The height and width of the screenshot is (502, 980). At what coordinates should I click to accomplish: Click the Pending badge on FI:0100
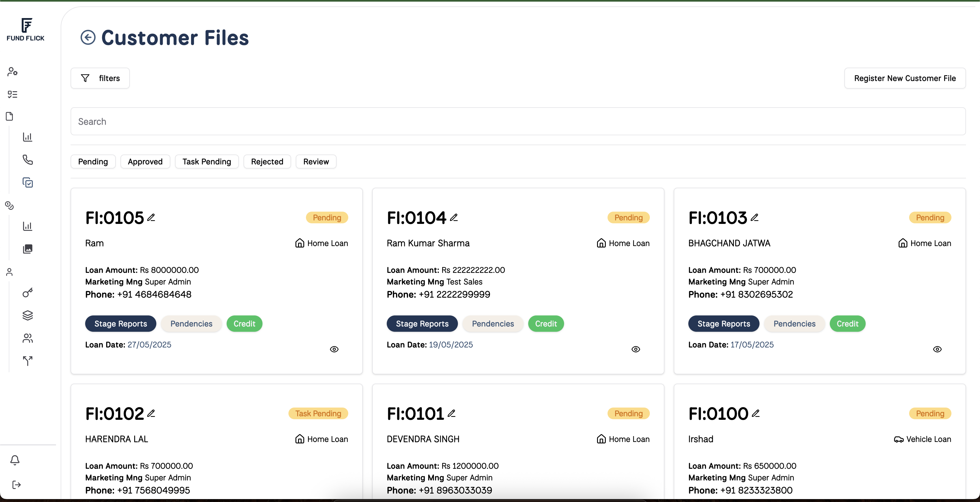tap(930, 413)
